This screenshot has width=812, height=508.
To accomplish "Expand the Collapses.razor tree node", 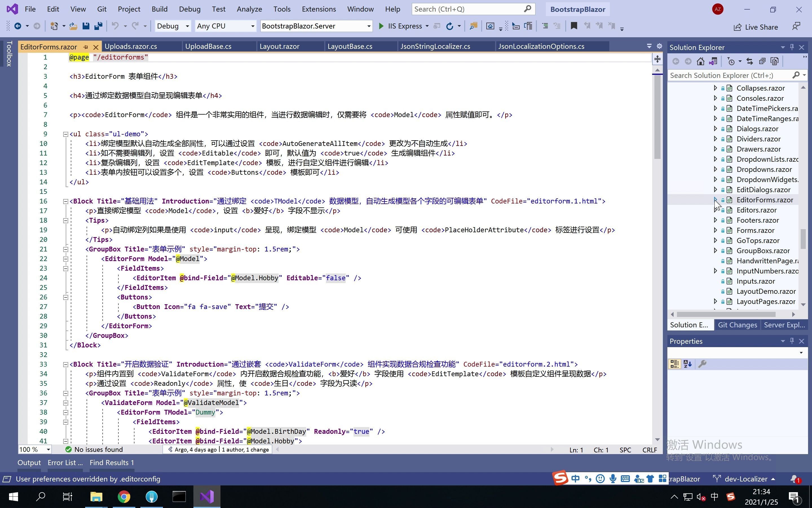I will 715,88.
